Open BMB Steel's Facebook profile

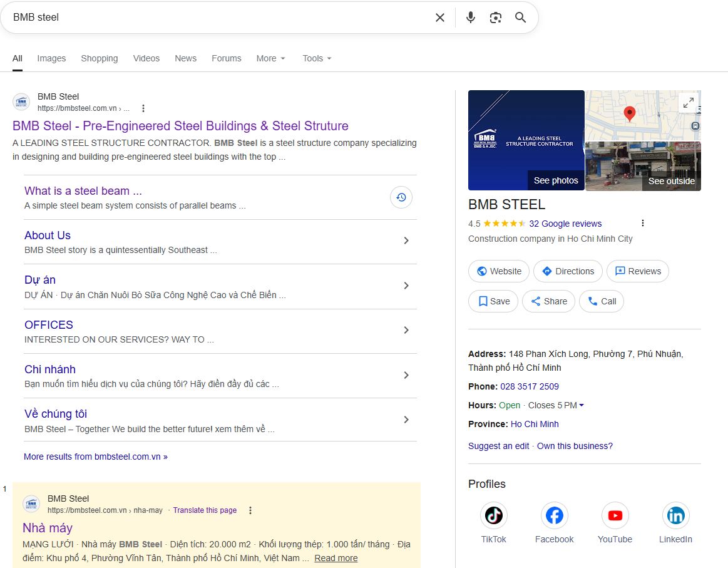point(554,515)
